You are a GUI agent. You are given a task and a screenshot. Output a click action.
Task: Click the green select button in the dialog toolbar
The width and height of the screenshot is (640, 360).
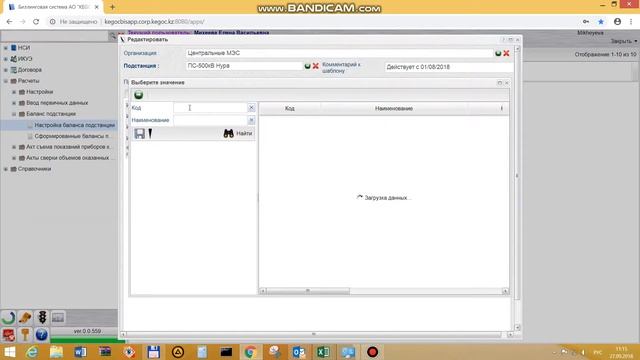(138, 95)
